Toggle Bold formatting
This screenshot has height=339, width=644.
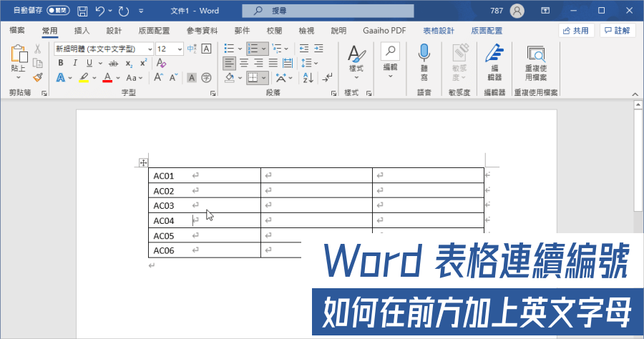(61, 63)
